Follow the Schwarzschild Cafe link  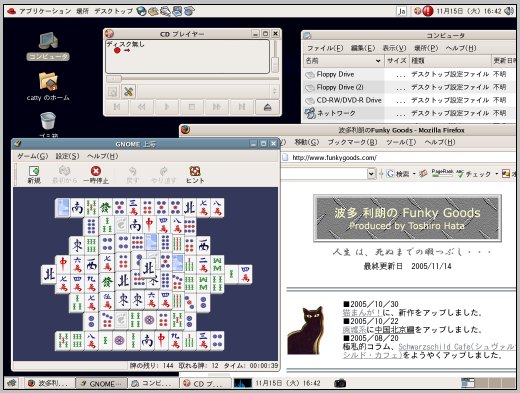[428, 351]
